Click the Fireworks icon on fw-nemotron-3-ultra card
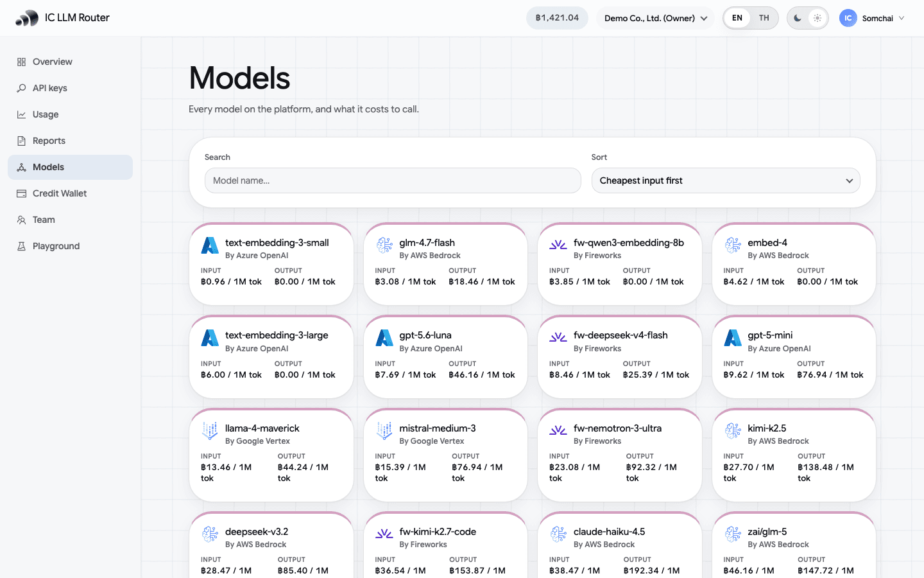This screenshot has width=924, height=578. coord(558,430)
